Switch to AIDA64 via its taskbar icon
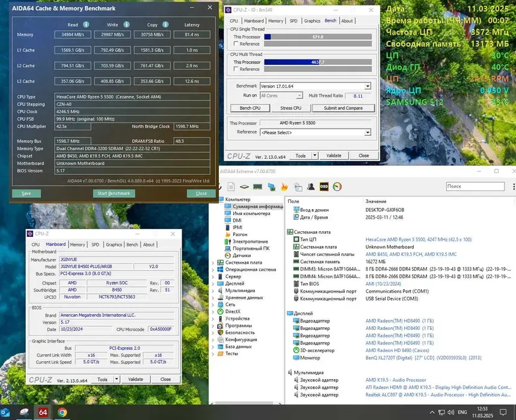 43,412
